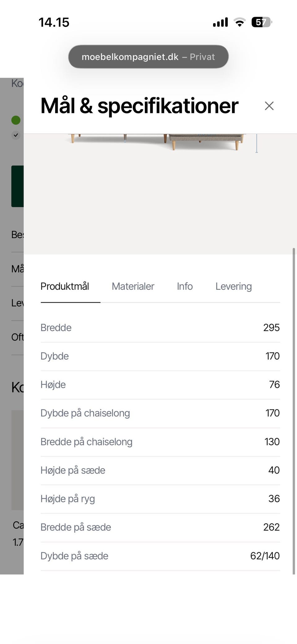Click the grey product thumbnail behind panel
The width and height of the screenshot is (297, 644).
(18, 460)
